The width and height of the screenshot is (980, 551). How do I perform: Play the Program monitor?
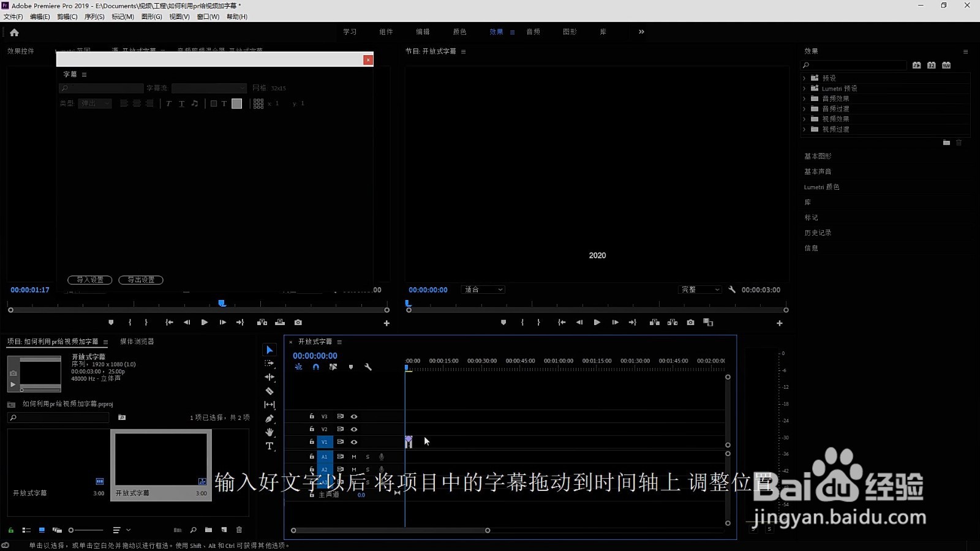(x=597, y=323)
